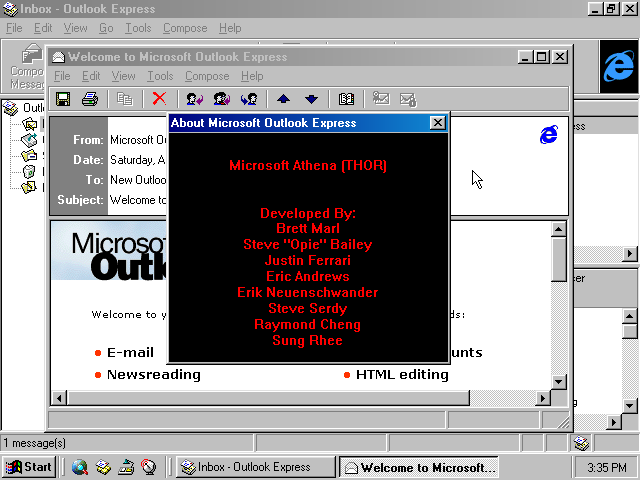This screenshot has width=640, height=480.
Task: Click 'HTML editing' bullet text in message
Action: (402, 374)
